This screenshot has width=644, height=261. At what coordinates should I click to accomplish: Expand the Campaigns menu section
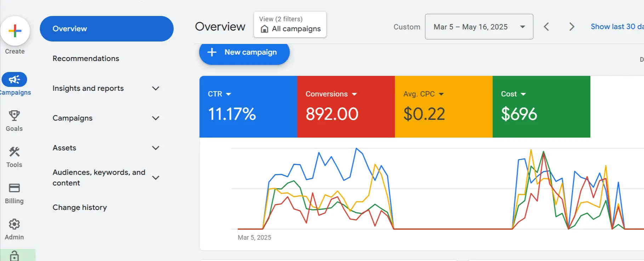click(155, 118)
